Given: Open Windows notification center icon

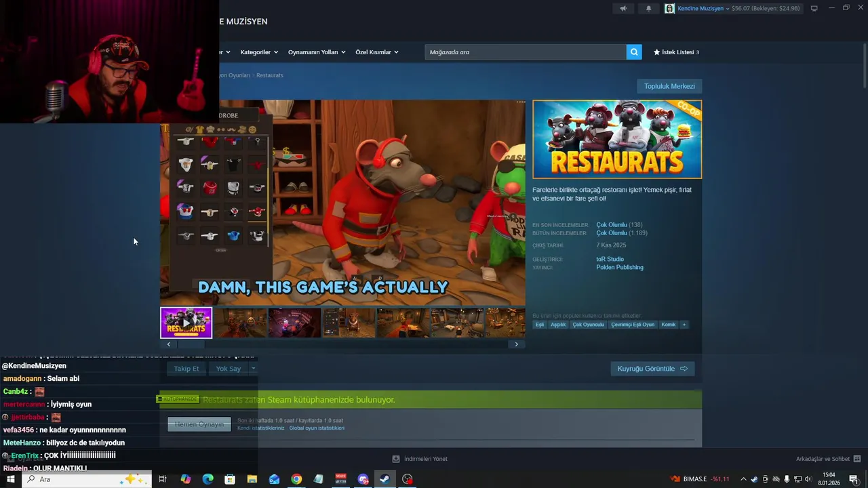Looking at the screenshot, I should [x=854, y=479].
